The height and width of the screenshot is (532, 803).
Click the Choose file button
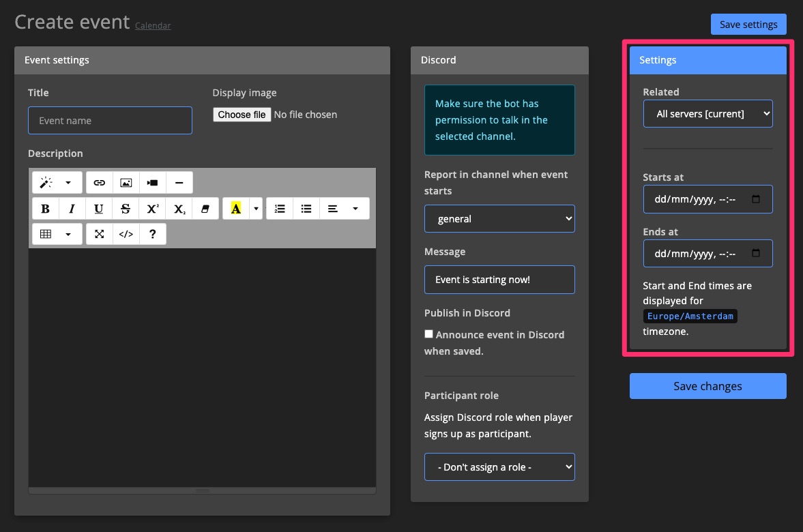pos(242,115)
